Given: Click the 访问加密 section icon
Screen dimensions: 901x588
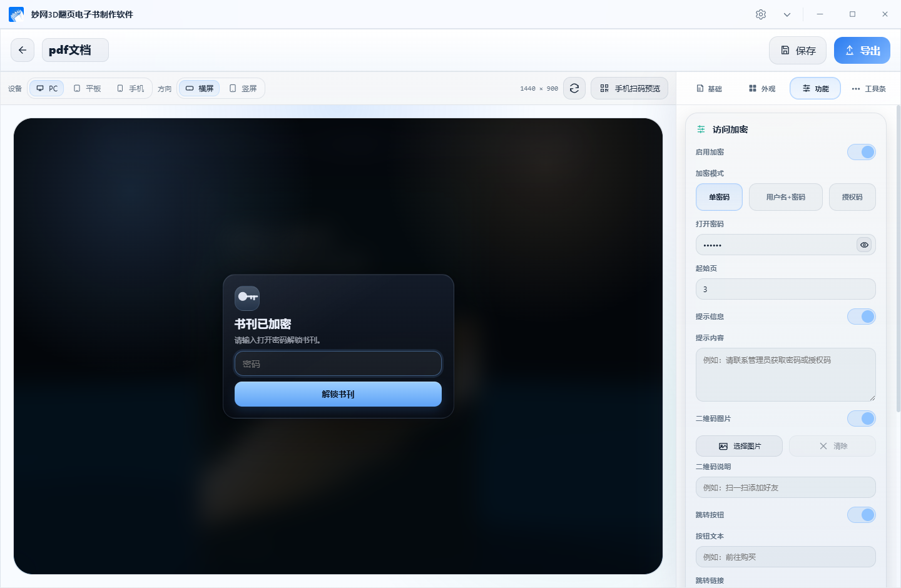Looking at the screenshot, I should coord(701,129).
